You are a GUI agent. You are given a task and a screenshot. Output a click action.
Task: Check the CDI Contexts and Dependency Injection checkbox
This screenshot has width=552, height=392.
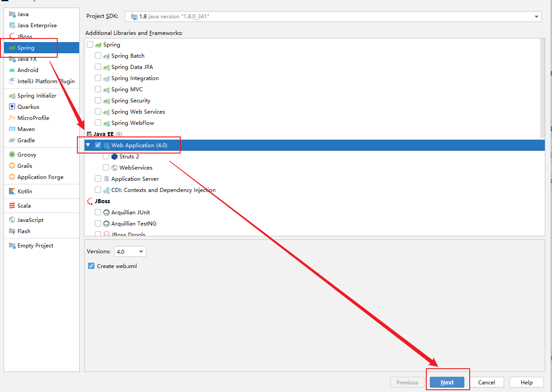click(98, 190)
